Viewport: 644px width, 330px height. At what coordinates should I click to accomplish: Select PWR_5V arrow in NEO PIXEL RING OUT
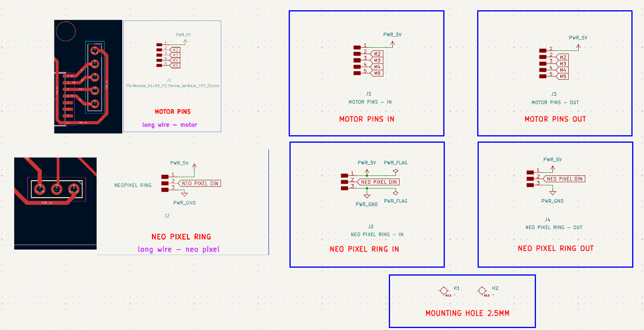click(x=553, y=169)
